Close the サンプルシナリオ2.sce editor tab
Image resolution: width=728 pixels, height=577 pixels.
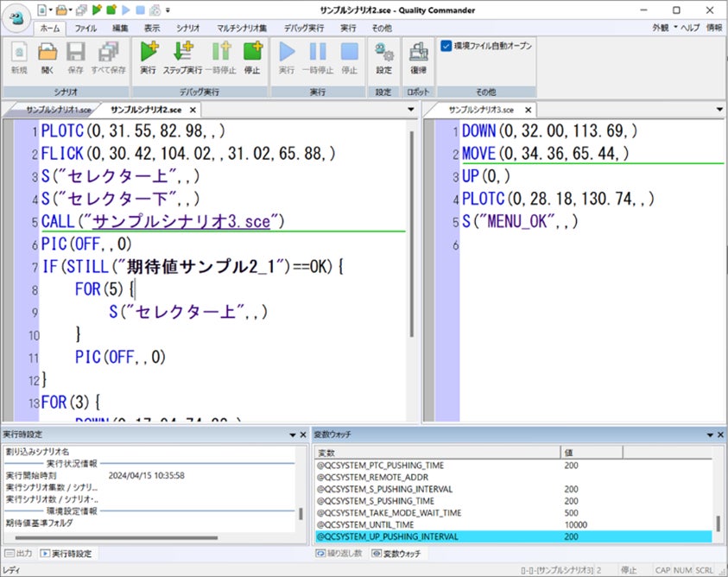pos(193,111)
